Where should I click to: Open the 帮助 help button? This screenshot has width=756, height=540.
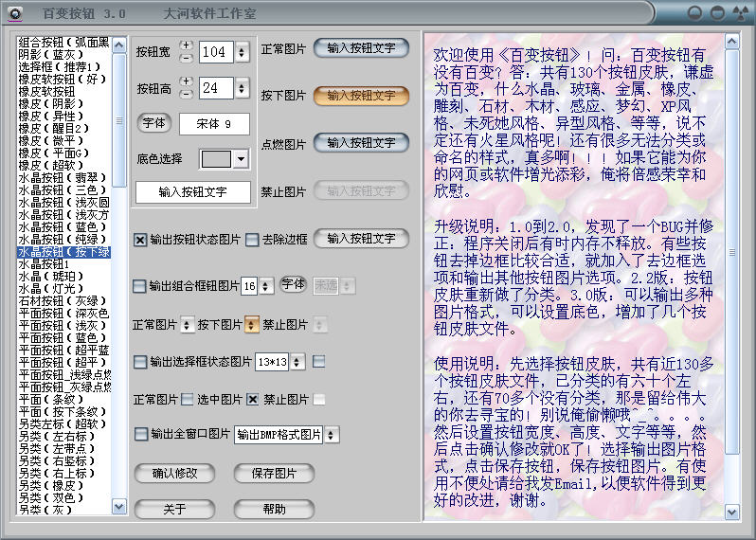pos(274,509)
